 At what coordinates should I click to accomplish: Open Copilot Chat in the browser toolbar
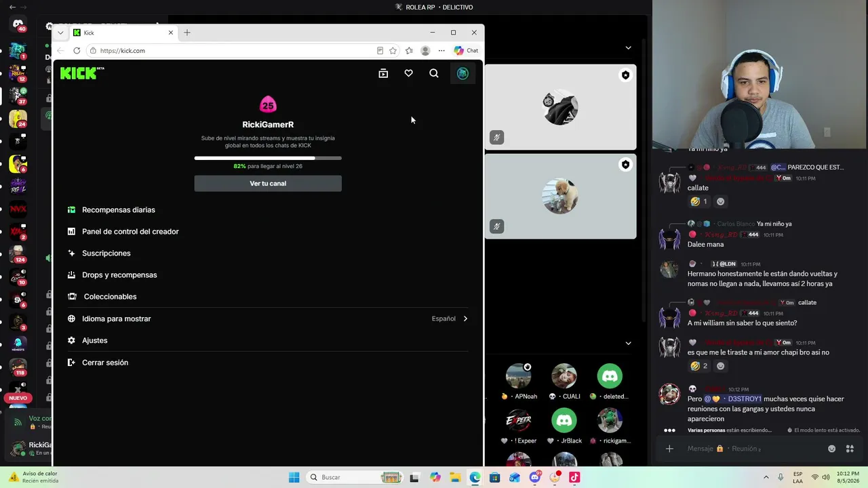coord(466,51)
